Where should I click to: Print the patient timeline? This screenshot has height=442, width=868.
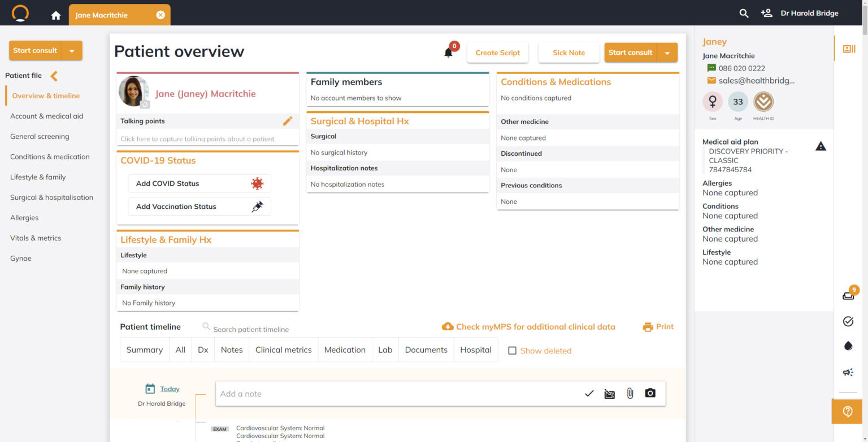point(658,326)
